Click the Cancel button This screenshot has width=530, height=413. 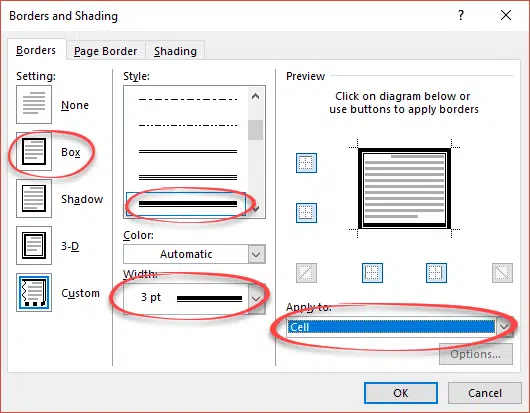485,393
